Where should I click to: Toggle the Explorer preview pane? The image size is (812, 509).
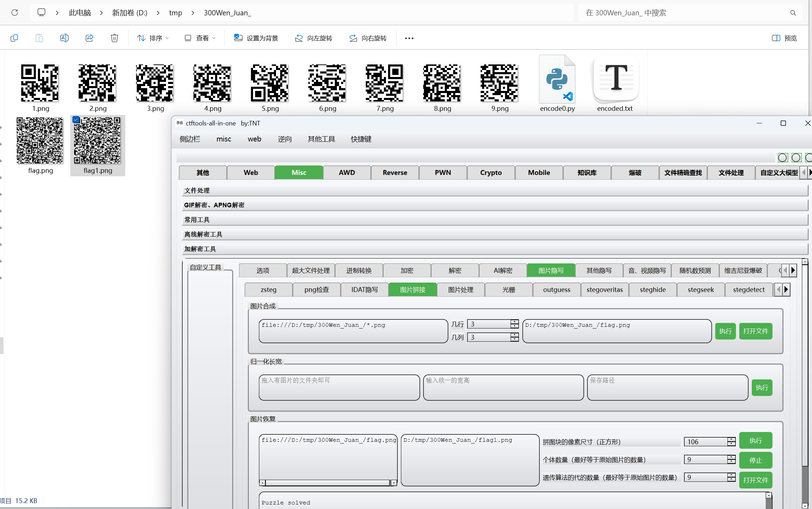784,38
